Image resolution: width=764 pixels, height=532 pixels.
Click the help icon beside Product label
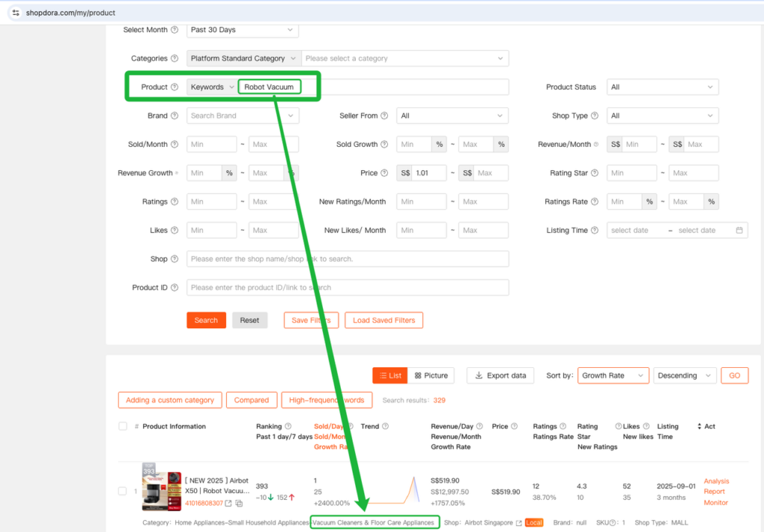(175, 87)
